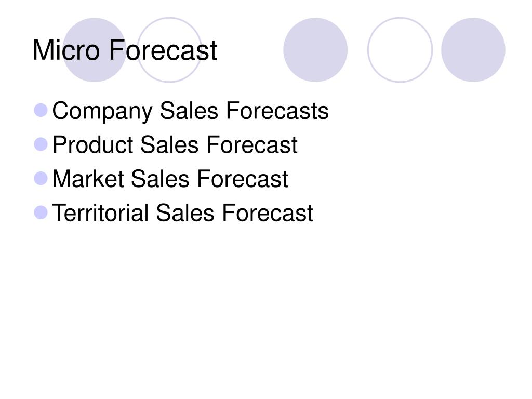
Task: Click the word 'Product' in second bullet
Action: [92, 145]
